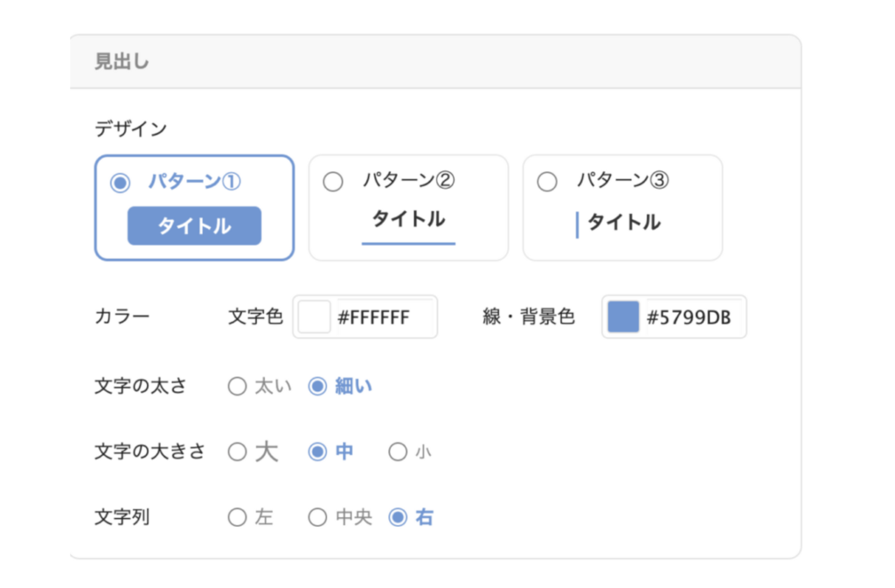Image resolution: width=895 pixels, height=588 pixels.
Task: Click the デザイン section label
Action: pos(131,129)
